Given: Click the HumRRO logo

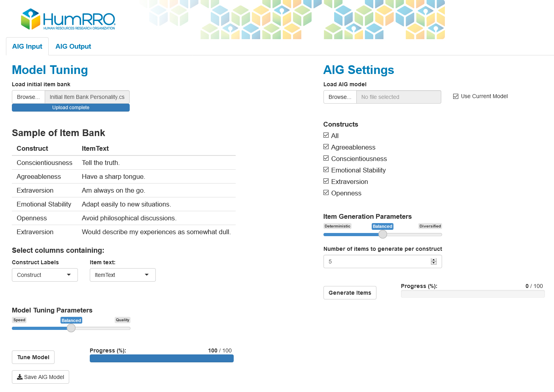Looking at the screenshot, I should click(x=68, y=19).
